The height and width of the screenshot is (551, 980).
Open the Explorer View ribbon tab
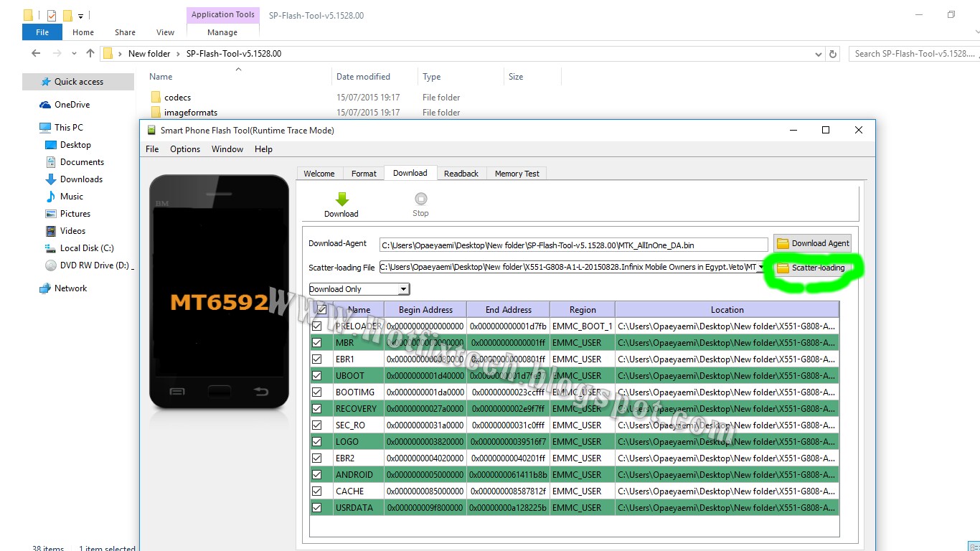point(166,32)
